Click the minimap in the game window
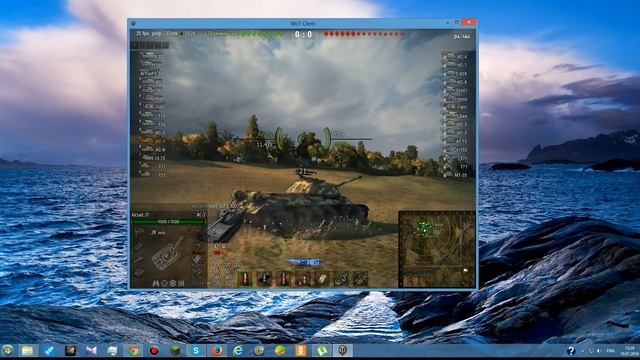The width and height of the screenshot is (640, 360). pyautogui.click(x=437, y=249)
